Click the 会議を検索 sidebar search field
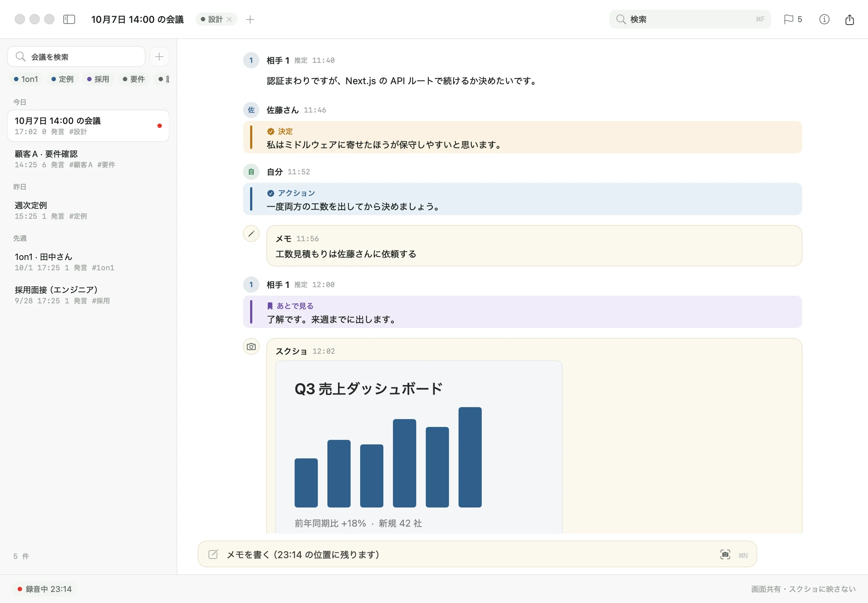 pyautogui.click(x=77, y=57)
